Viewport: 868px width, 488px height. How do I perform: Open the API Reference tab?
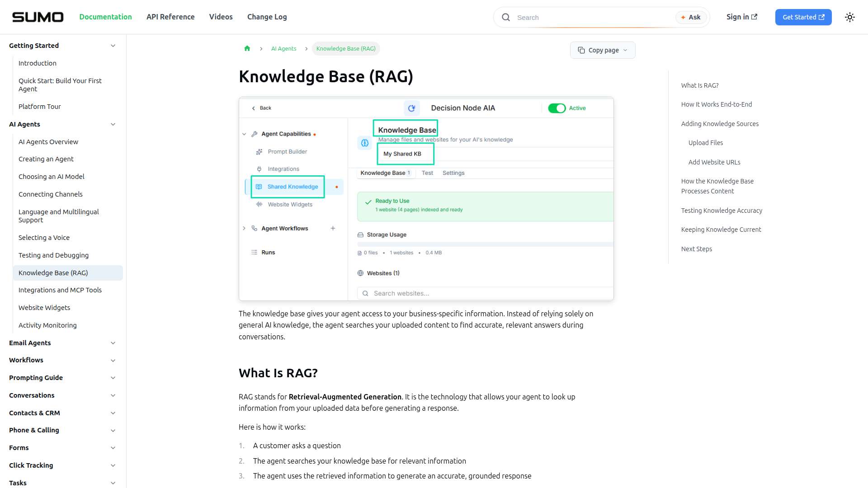pyautogui.click(x=170, y=17)
